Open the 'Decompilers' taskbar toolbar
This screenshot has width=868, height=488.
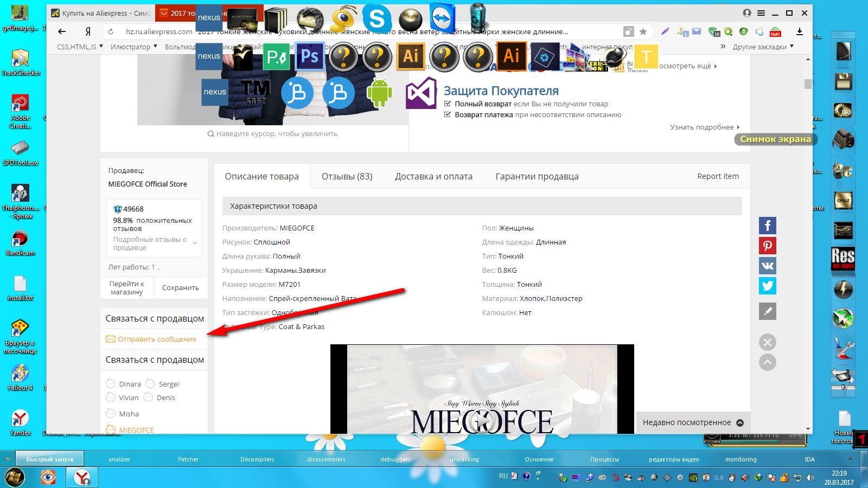pos(257,459)
